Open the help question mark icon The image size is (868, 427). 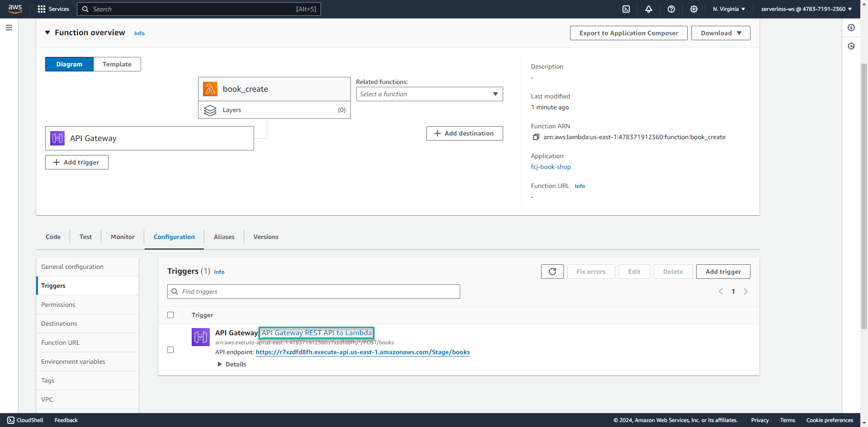(x=671, y=9)
